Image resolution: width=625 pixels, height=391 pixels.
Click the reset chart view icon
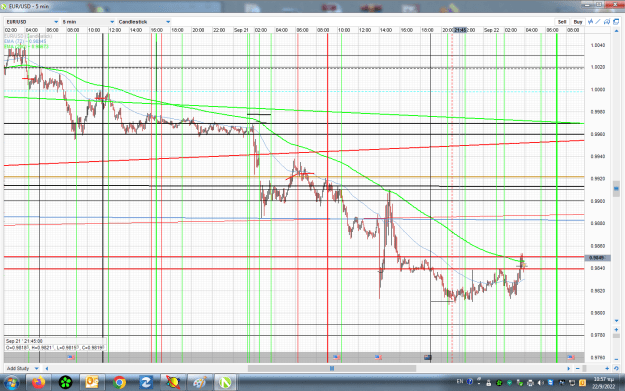(616, 369)
